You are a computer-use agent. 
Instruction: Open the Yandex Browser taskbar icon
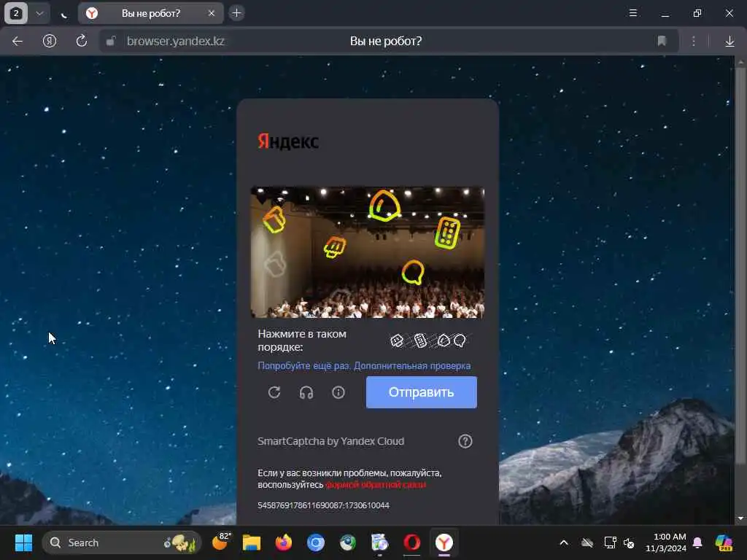pos(444,542)
